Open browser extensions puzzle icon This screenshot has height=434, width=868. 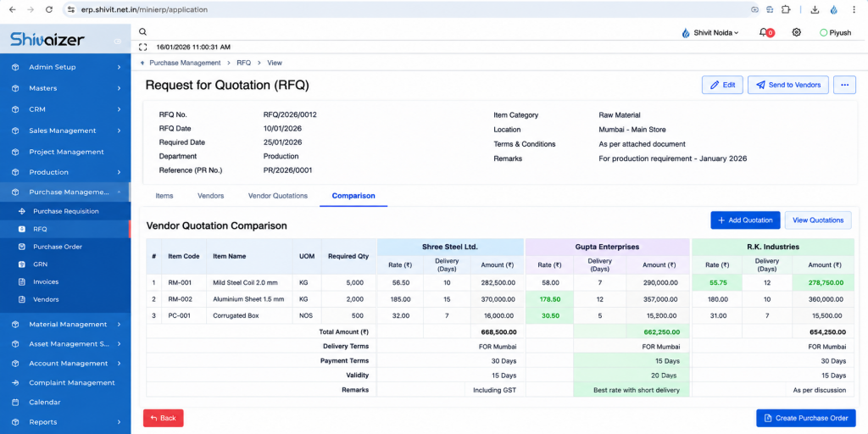click(x=786, y=9)
